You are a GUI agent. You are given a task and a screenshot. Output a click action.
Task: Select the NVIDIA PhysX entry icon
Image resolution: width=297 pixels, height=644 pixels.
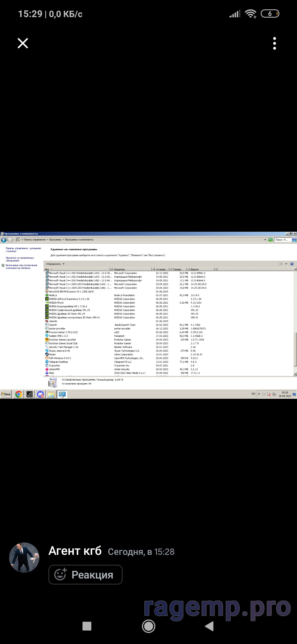pos(47,302)
